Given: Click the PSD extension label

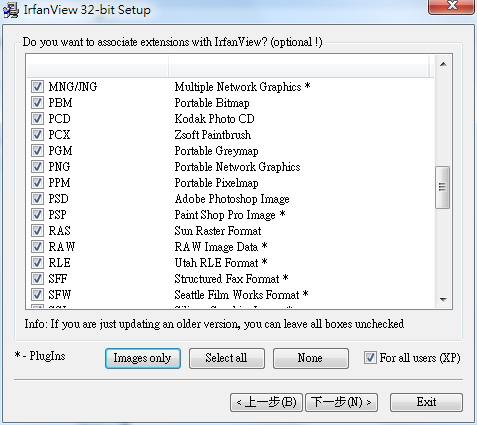Looking at the screenshot, I should [58, 199].
